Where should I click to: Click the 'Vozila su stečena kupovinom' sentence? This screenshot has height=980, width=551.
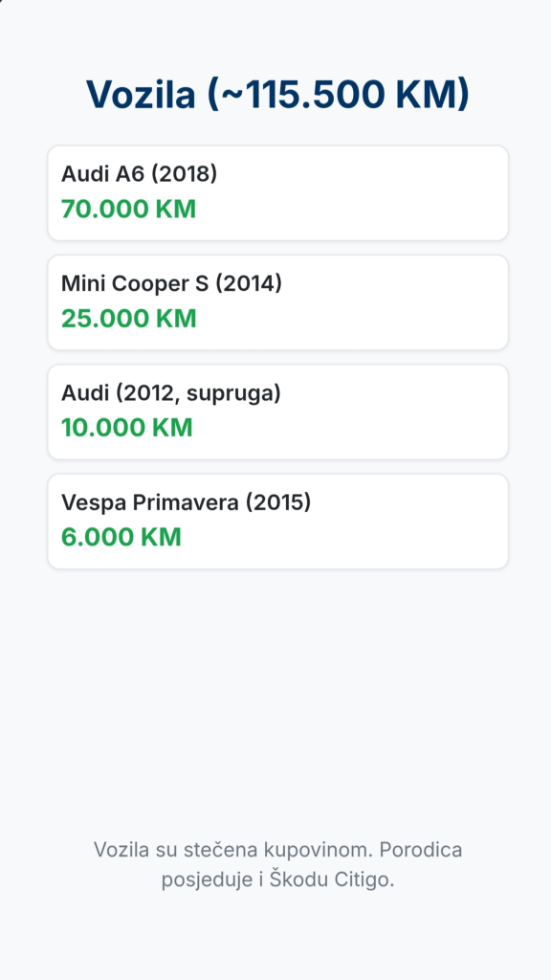233,850
